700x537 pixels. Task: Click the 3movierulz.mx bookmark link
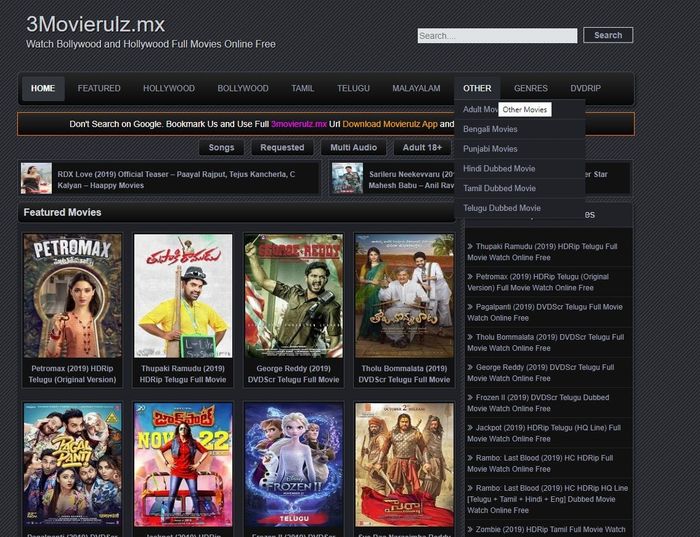click(299, 124)
